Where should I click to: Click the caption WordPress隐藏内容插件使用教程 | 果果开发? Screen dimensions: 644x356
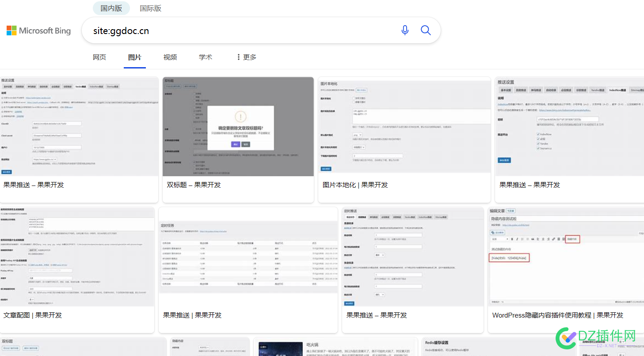[558, 315]
